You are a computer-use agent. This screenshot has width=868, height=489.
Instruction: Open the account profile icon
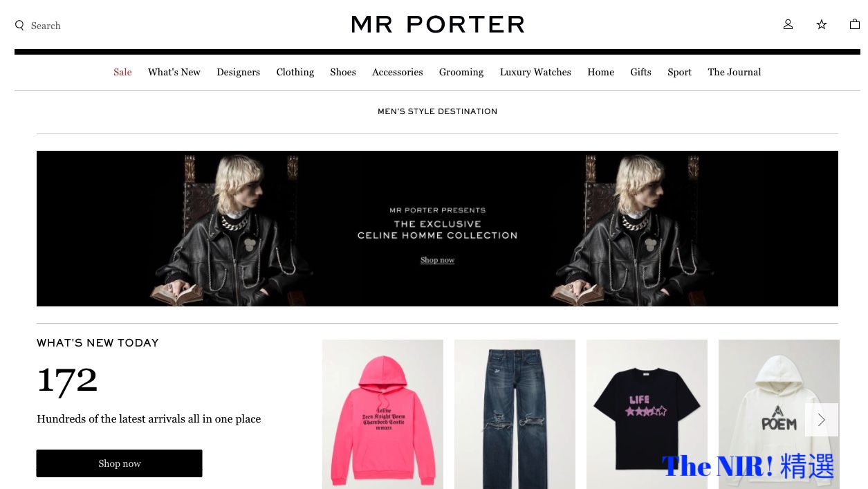pyautogui.click(x=788, y=24)
